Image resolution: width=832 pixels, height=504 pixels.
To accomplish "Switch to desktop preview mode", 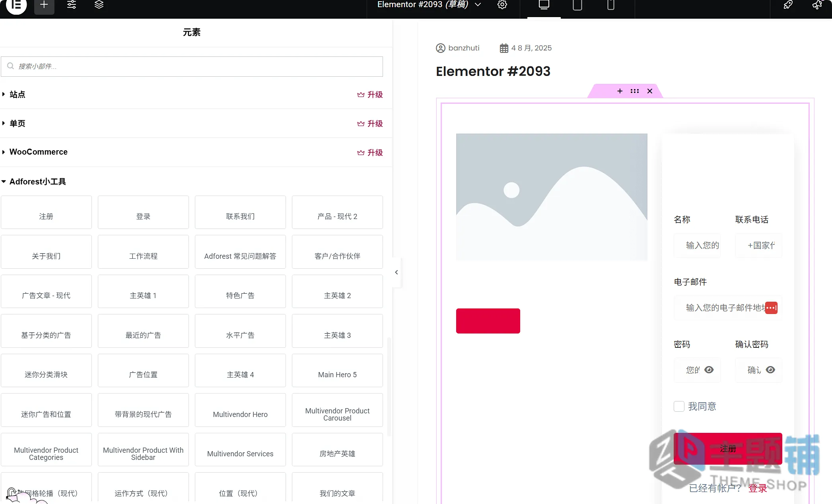I will click(x=544, y=5).
